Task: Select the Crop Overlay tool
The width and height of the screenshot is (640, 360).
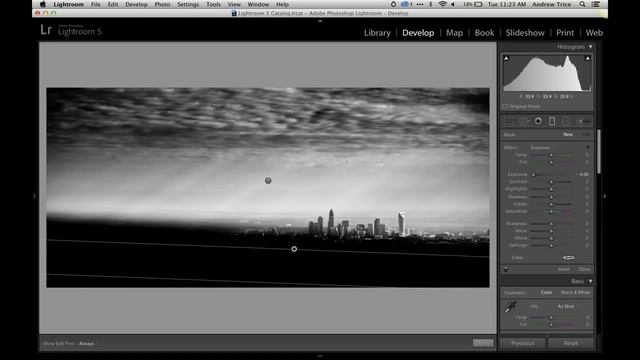Action: 509,121
